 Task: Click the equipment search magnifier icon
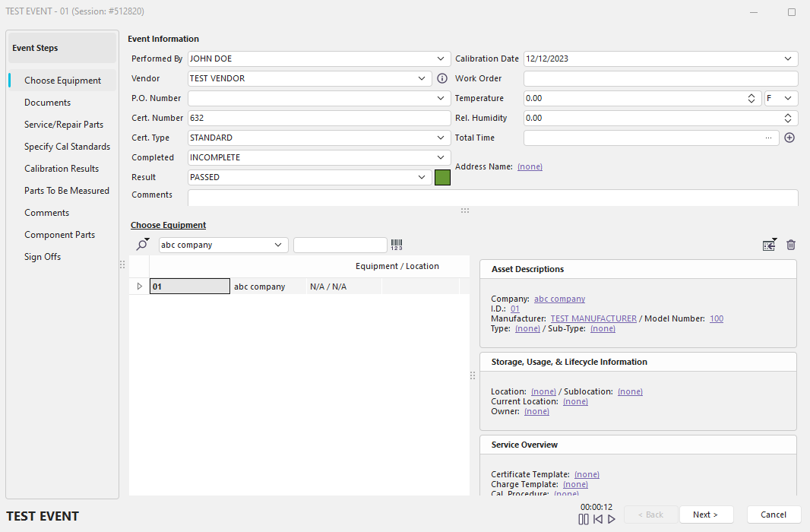[142, 245]
